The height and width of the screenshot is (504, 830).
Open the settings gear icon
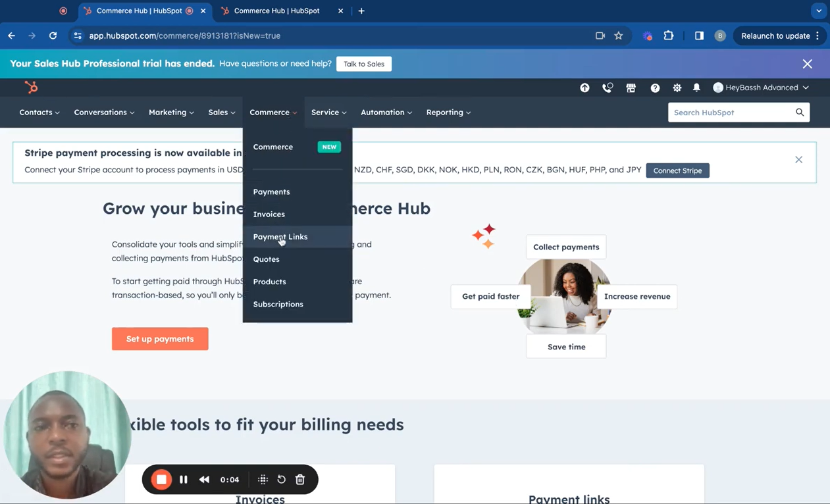pyautogui.click(x=677, y=88)
